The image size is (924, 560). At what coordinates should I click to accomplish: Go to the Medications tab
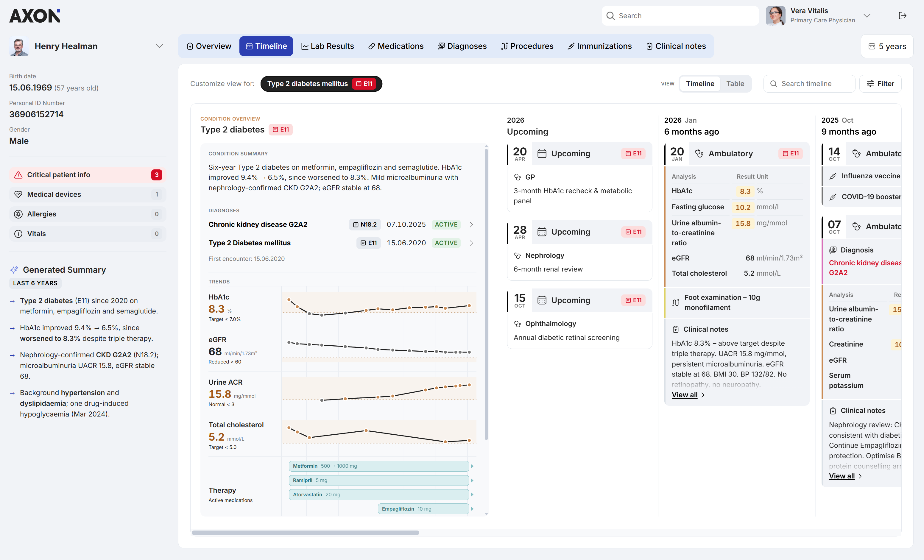tap(396, 46)
